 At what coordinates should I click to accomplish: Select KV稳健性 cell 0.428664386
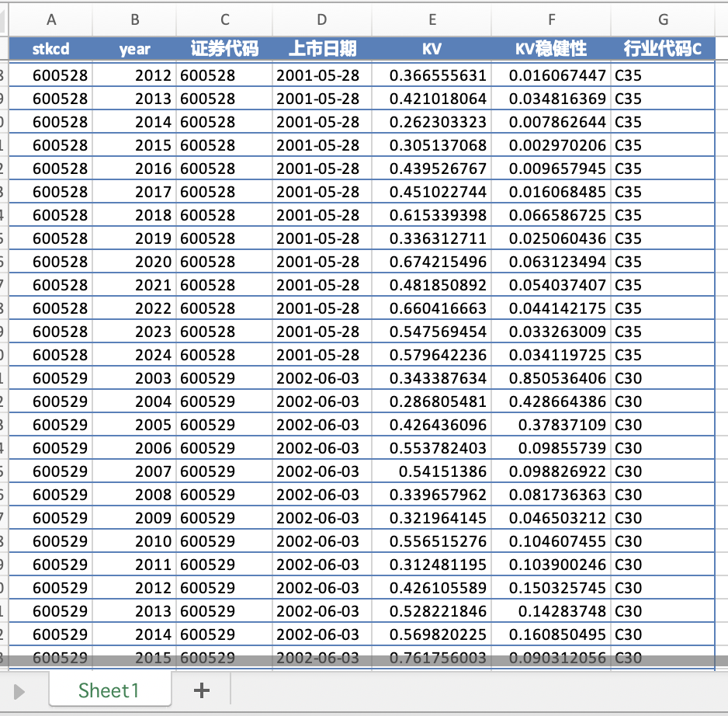pos(552,401)
